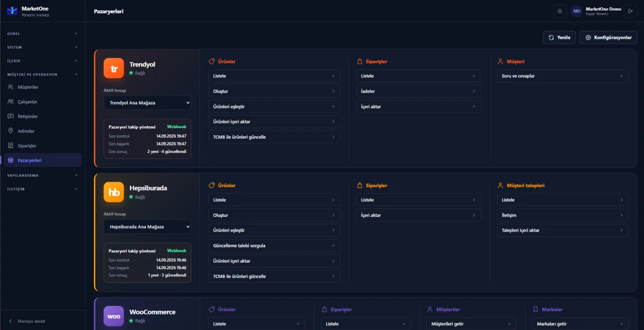Expand the GENEL sidebar section

(x=43, y=34)
